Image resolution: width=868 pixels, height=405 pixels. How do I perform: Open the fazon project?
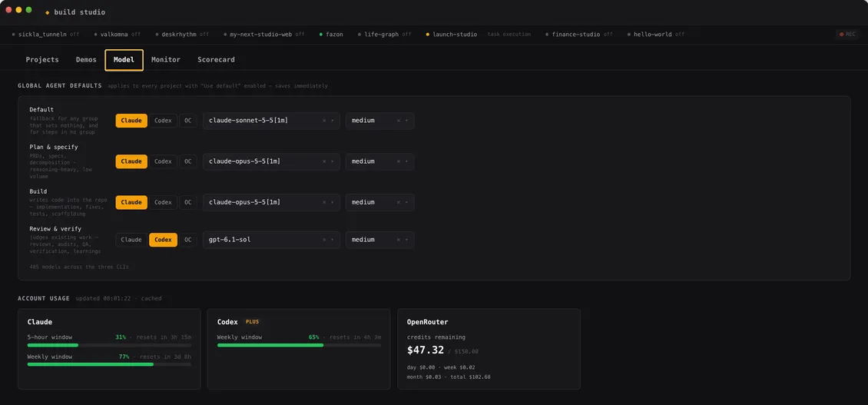[331, 35]
